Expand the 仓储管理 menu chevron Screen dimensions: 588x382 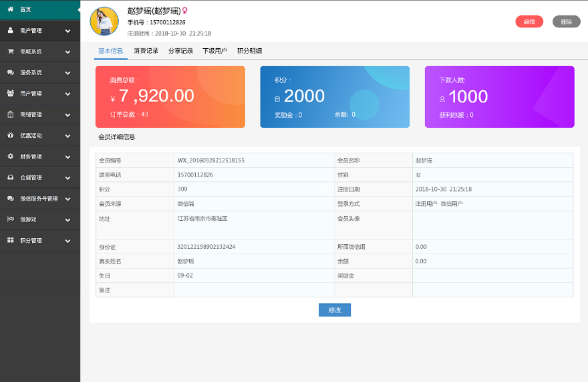coord(68,178)
